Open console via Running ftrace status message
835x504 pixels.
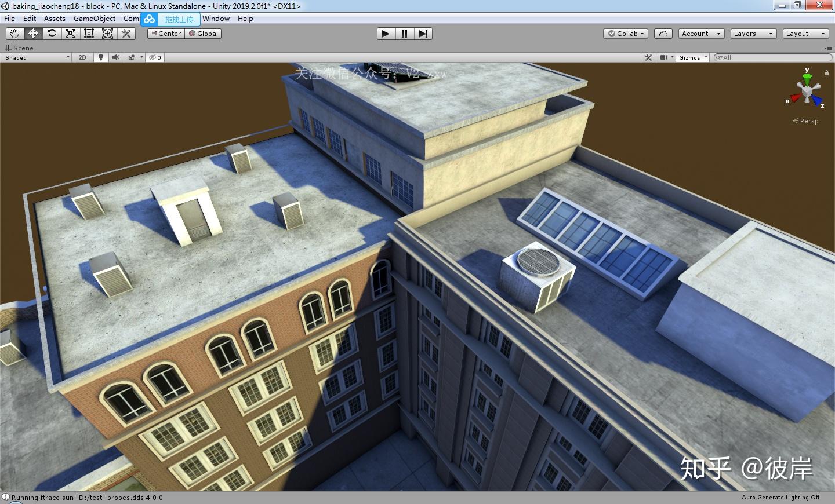tap(87, 497)
